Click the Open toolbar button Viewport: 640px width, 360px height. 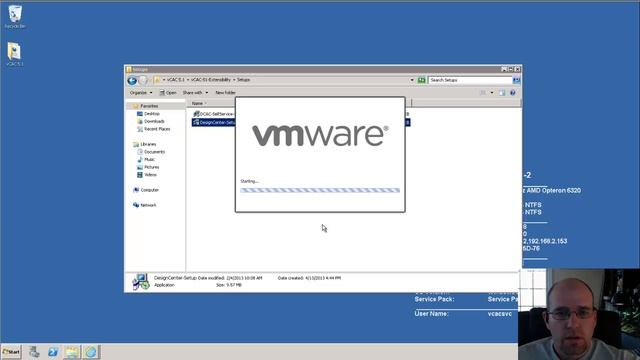coord(168,93)
